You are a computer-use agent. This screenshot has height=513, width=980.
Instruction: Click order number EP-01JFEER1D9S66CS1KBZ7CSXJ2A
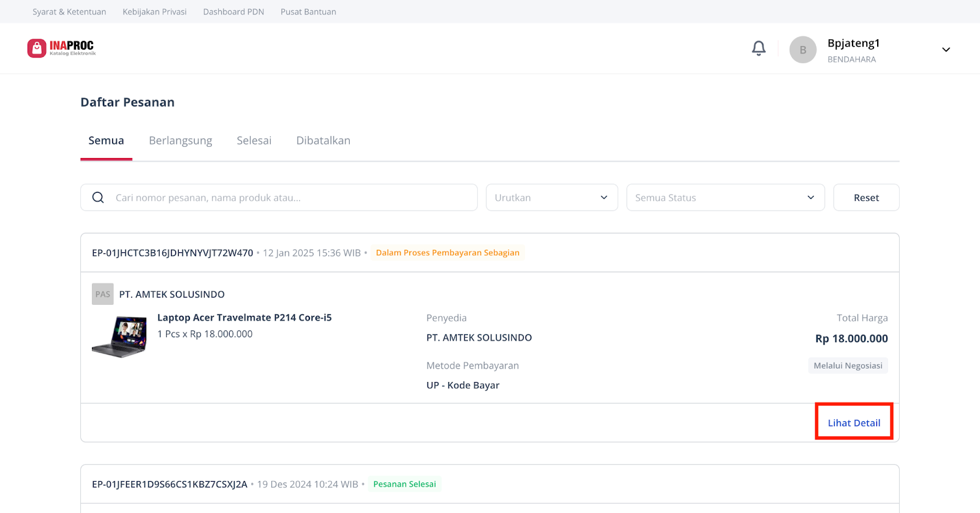(170, 484)
